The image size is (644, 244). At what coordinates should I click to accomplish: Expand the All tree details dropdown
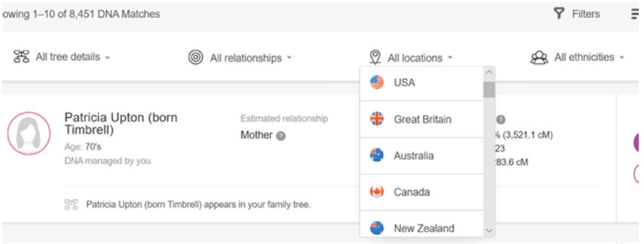coord(72,57)
